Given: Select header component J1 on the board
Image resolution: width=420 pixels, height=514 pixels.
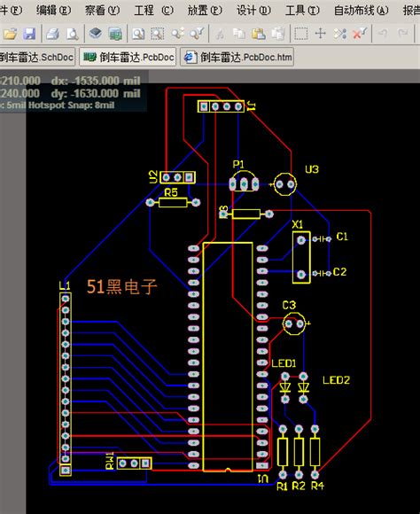Looking at the screenshot, I should (x=221, y=106).
